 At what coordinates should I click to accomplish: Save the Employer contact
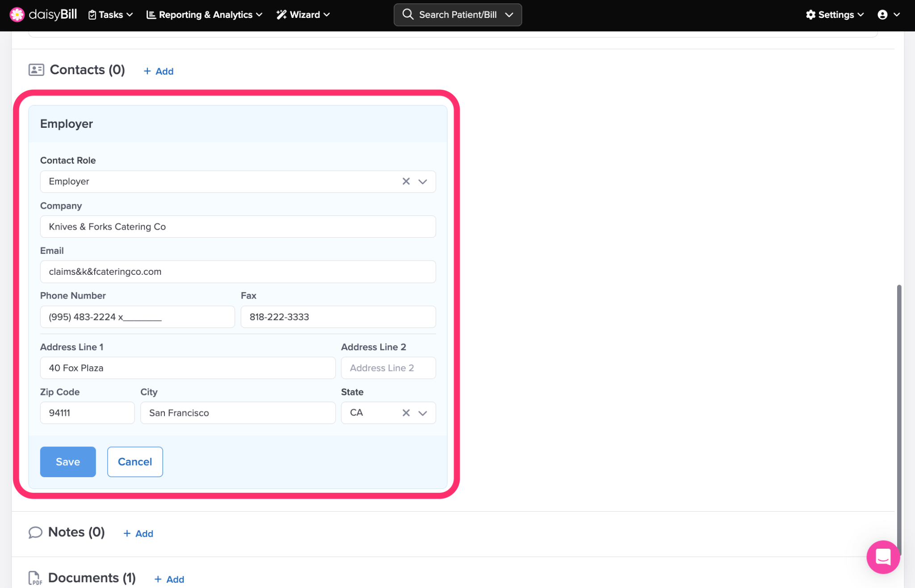coord(68,462)
